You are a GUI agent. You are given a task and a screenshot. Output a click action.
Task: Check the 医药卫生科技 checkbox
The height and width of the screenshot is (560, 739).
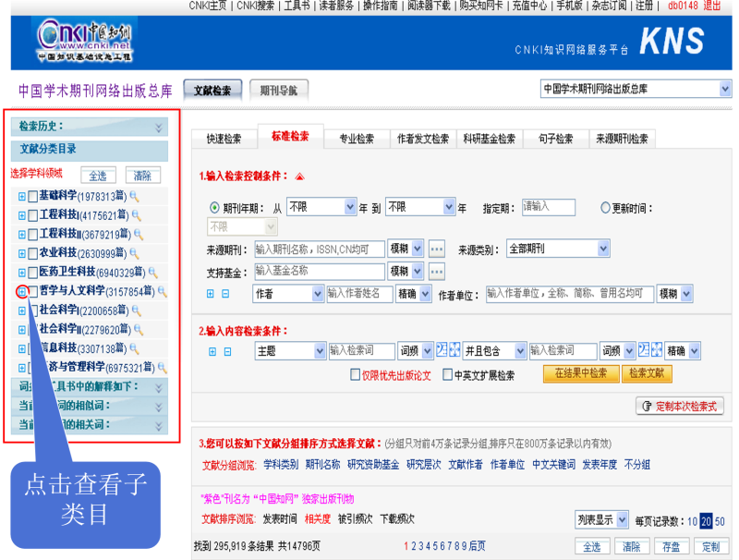tap(33, 273)
